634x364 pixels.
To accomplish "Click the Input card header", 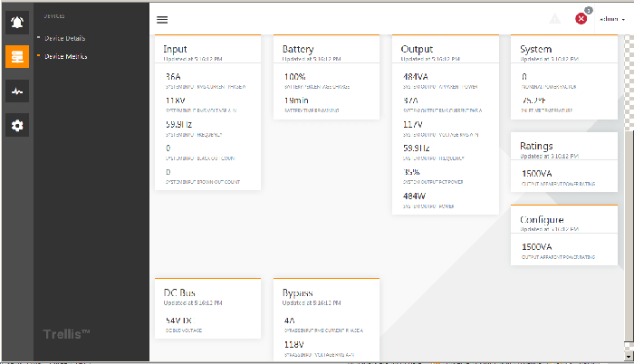I will coord(177,49).
